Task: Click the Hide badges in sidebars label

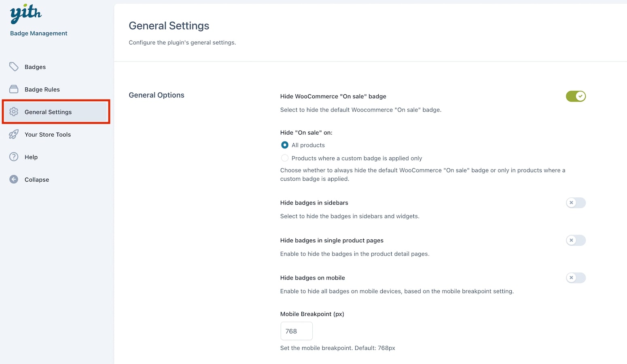Action: point(314,203)
